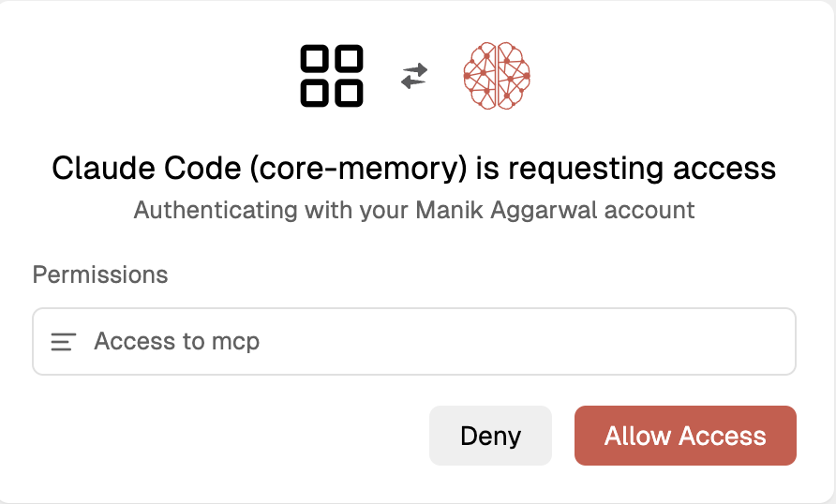Click the bottom-left square of the grid icon
Screen dimensions: 836x504
[316, 92]
